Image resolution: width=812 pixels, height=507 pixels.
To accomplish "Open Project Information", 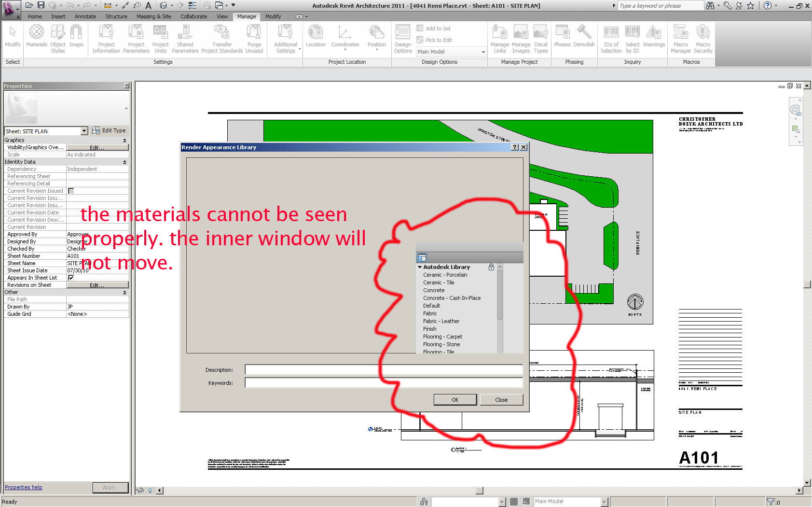I will [106, 39].
